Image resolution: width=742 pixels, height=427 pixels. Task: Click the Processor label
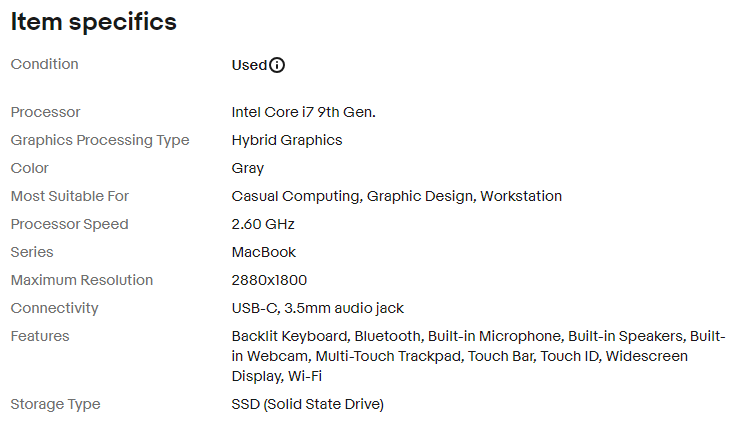click(45, 112)
